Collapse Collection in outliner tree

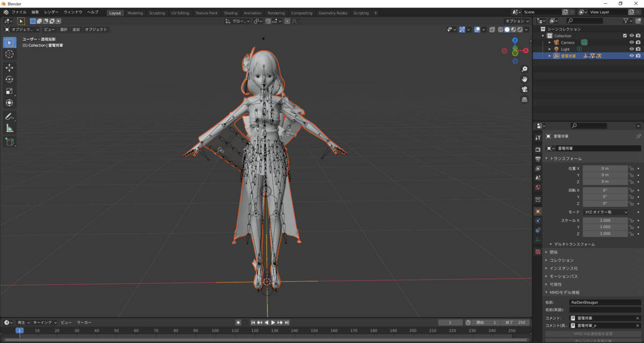(543, 35)
